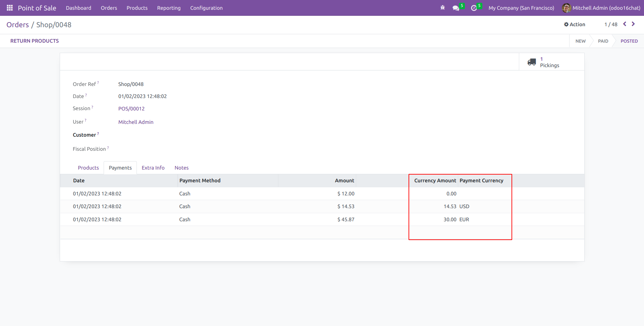
Task: Select the EUR 30.00 payment row
Action: pos(235,220)
